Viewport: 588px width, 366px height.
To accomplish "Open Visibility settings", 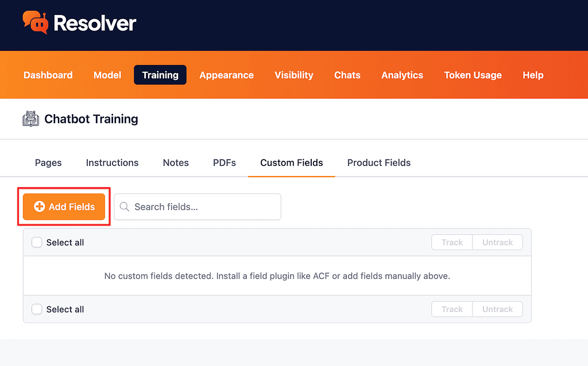I will tap(293, 75).
